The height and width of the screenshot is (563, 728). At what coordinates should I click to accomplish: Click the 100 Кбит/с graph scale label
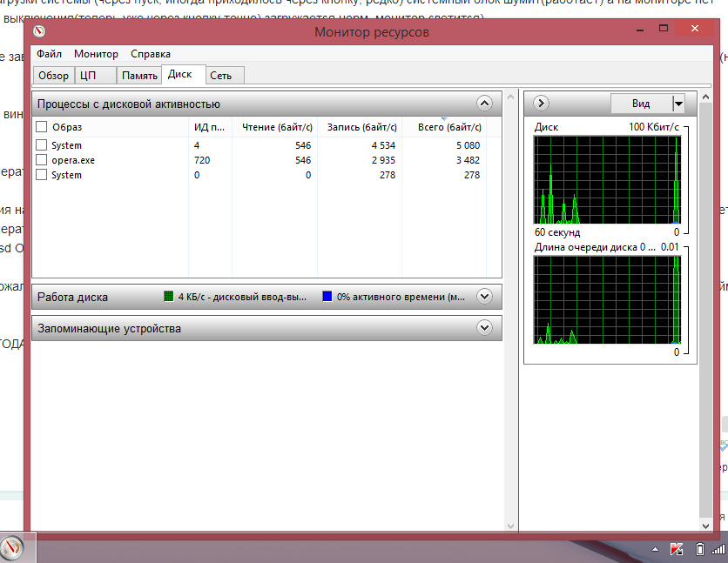[x=654, y=126]
